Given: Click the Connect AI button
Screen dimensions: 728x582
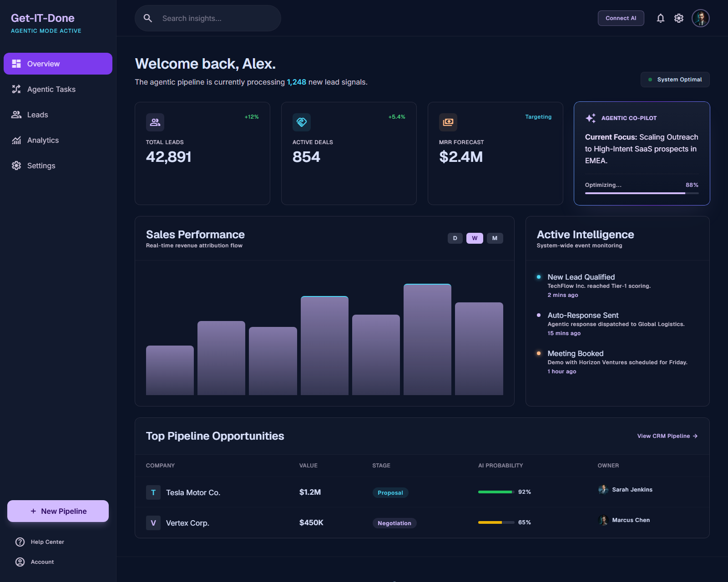Looking at the screenshot, I should click(x=621, y=18).
